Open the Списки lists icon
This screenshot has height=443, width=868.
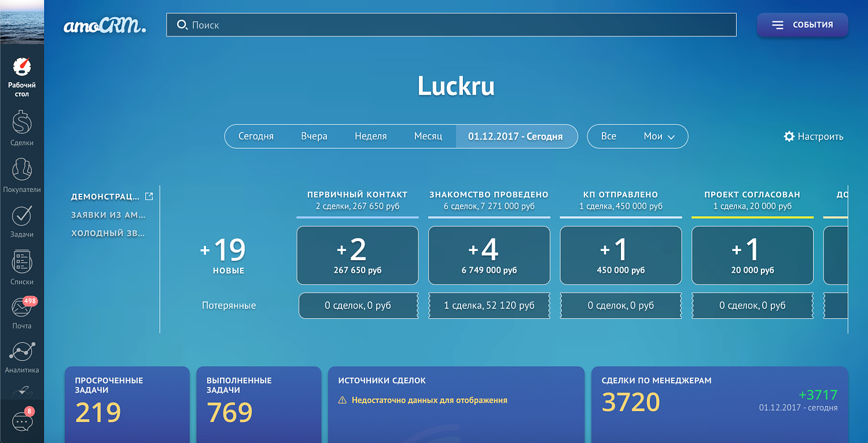click(x=21, y=261)
